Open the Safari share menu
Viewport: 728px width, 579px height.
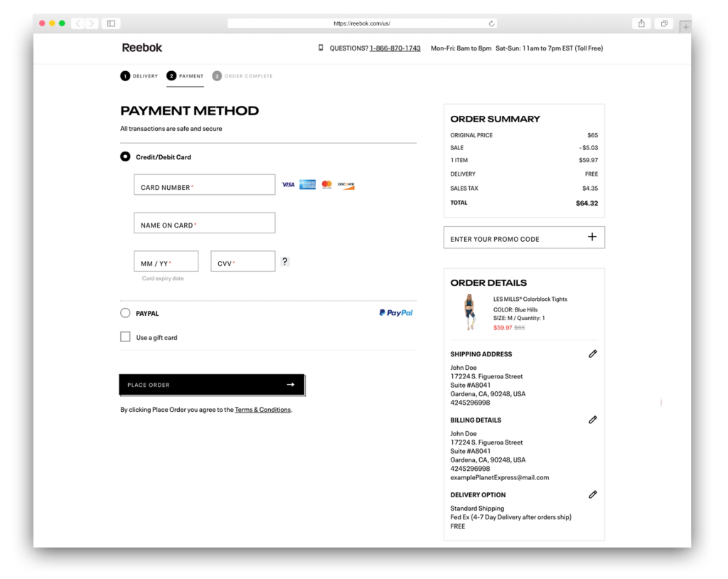(x=641, y=23)
